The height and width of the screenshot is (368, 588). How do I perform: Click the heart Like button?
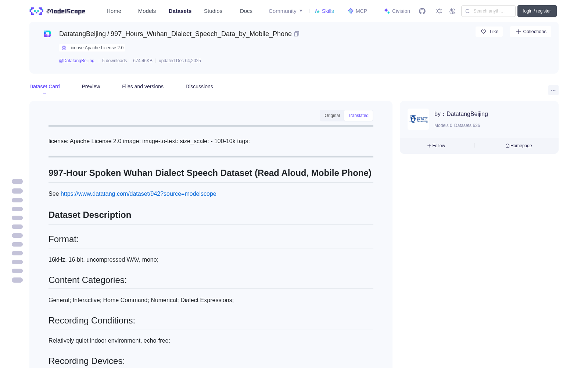pyautogui.click(x=490, y=32)
